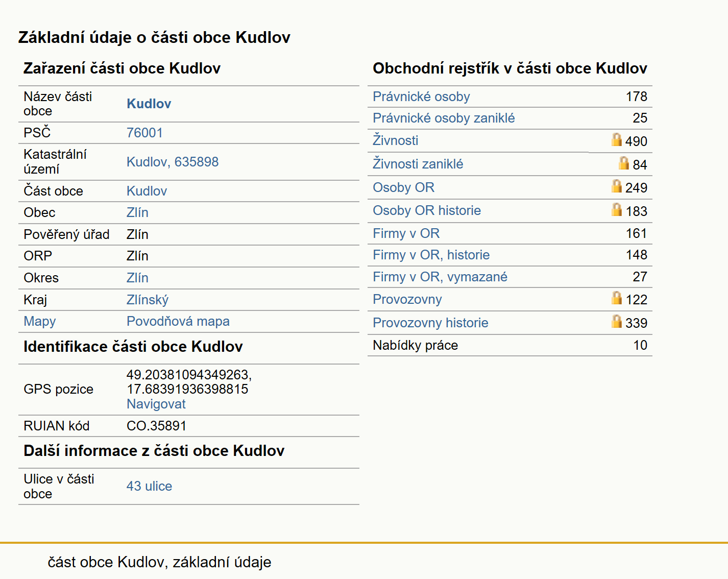Follow the PSČ 76001 link

point(144,133)
